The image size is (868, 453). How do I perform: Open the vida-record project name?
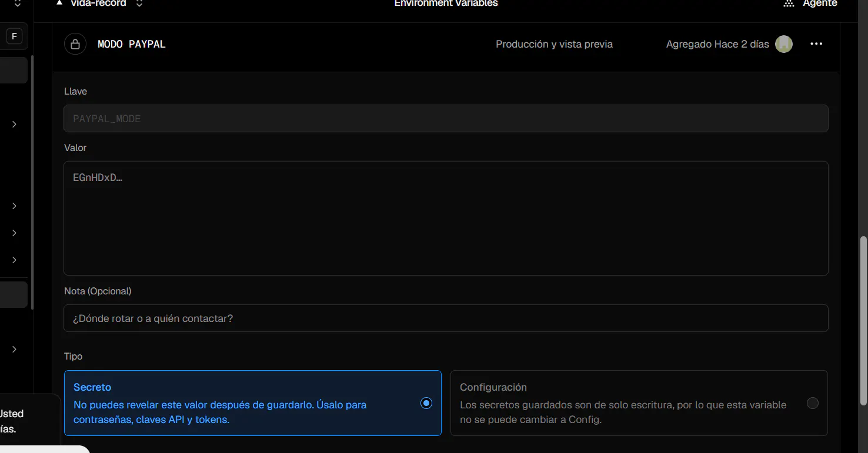pyautogui.click(x=98, y=4)
